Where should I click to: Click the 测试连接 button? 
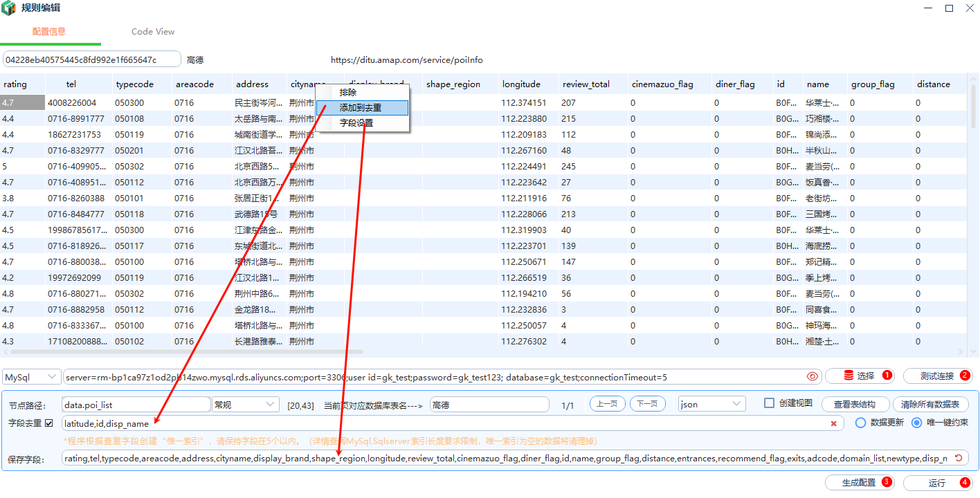click(937, 376)
